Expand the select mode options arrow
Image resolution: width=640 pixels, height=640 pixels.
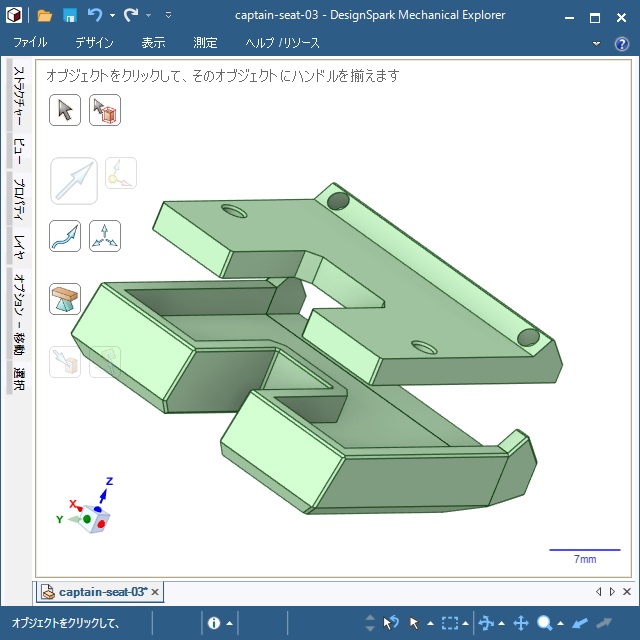pyautogui.click(x=430, y=623)
